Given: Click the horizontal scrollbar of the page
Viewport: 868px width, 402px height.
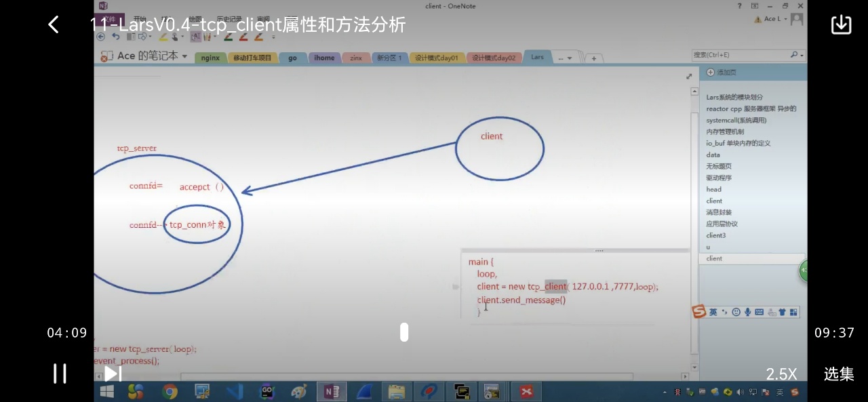Looking at the screenshot, I should coord(407,376).
